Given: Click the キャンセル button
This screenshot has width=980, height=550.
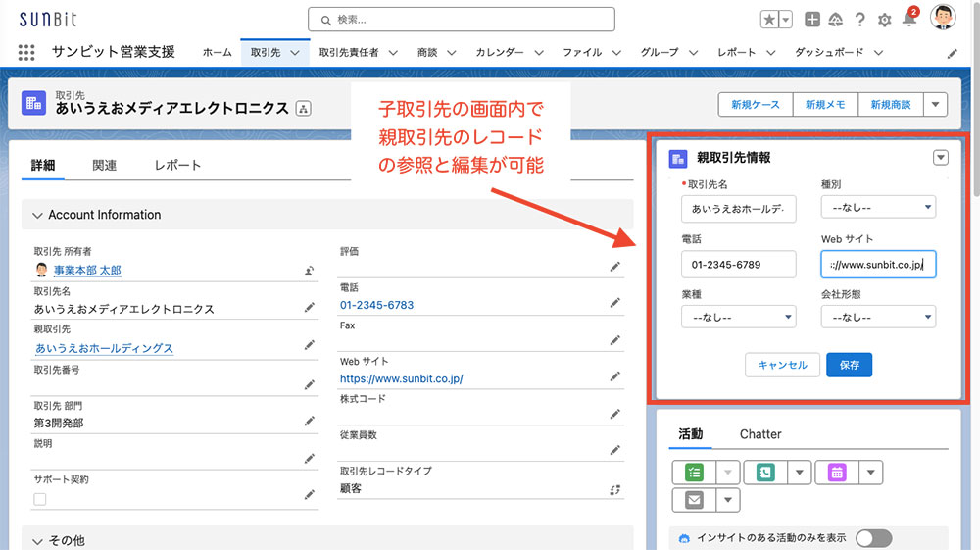Looking at the screenshot, I should [782, 365].
